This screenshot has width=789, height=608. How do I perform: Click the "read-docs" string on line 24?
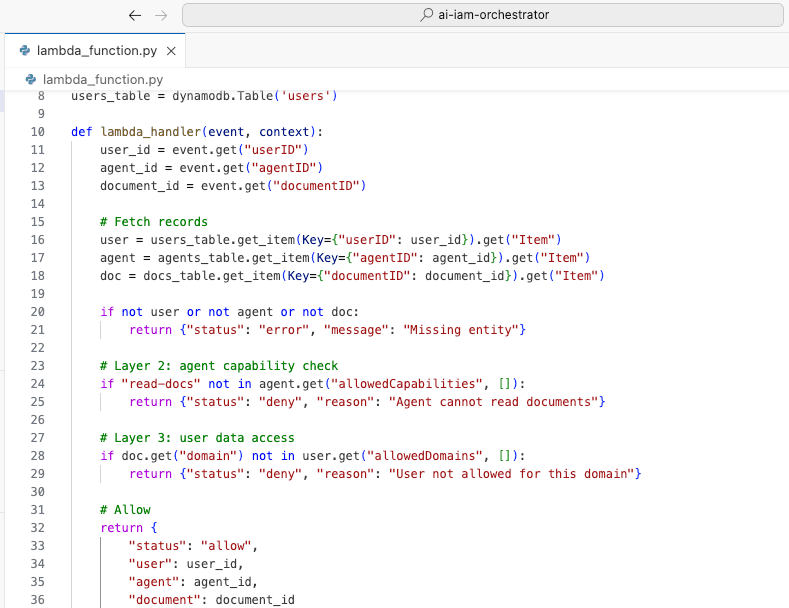click(x=161, y=384)
